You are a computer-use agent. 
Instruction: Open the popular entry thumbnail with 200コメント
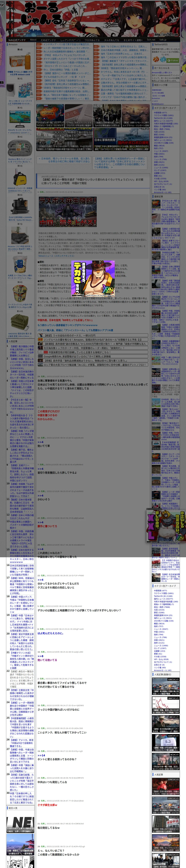click(x=166, y=843)
